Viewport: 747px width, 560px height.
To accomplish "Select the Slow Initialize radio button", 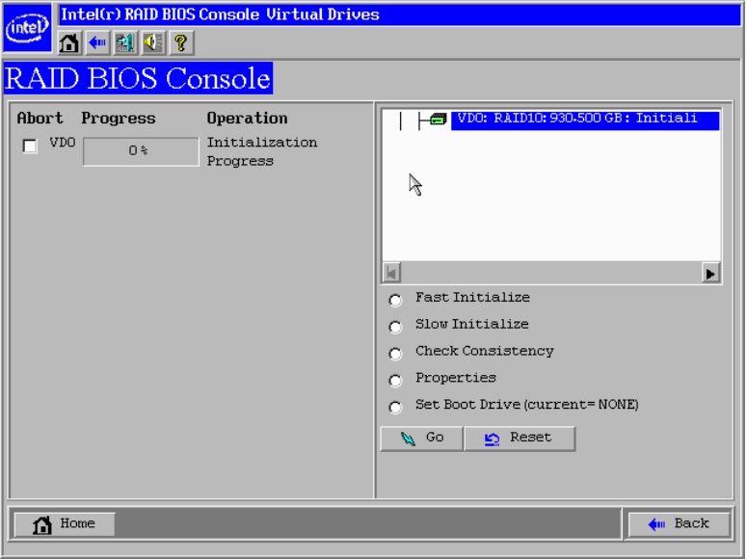I will coord(395,327).
